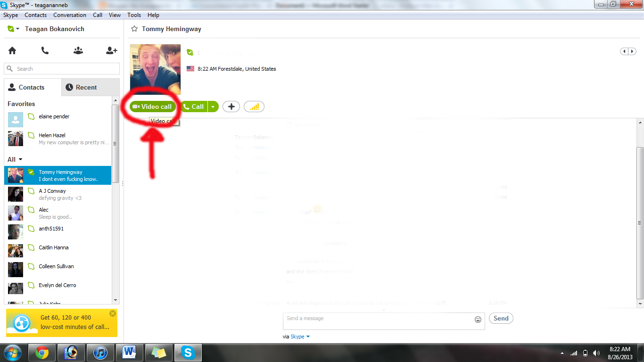Select contact Helen Hazel

(x=58, y=139)
